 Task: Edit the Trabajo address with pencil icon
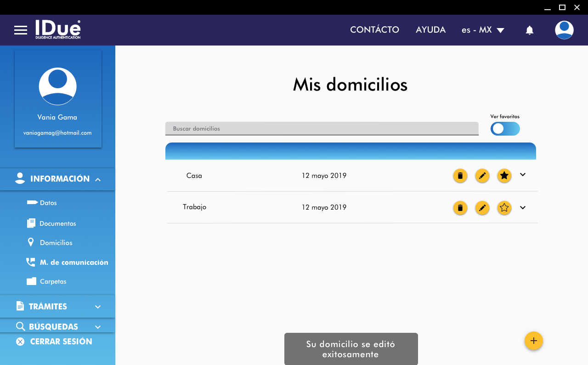pos(482,208)
